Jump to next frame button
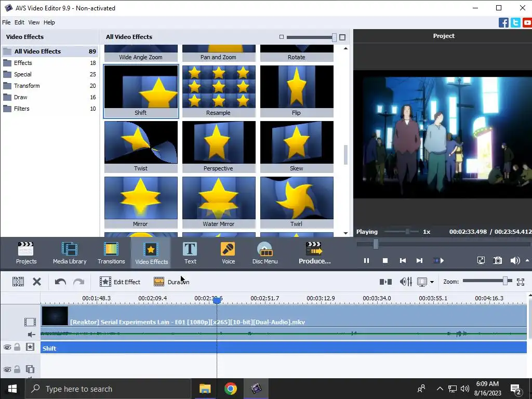 click(x=419, y=261)
